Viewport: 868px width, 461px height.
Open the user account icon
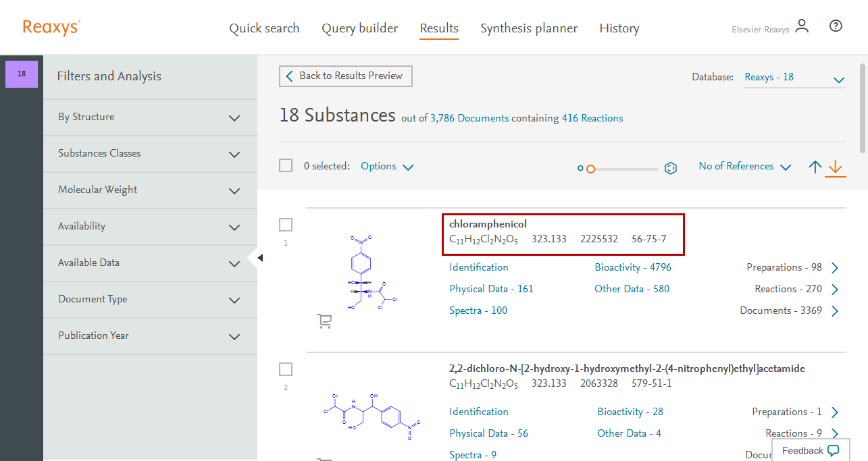(x=802, y=27)
